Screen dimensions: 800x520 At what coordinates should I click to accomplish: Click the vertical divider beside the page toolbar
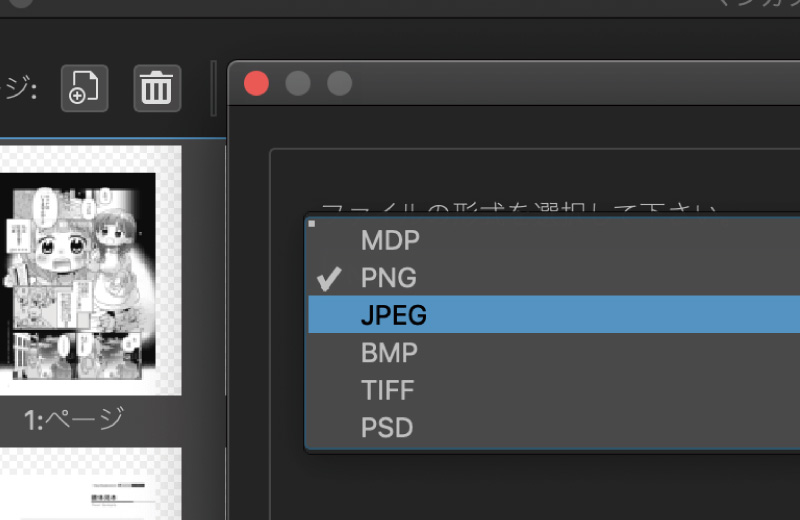[x=214, y=88]
